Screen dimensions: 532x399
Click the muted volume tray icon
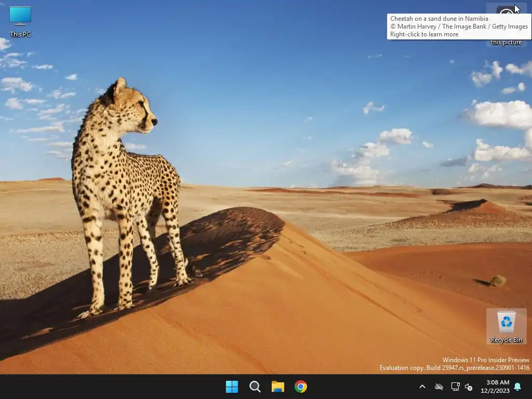coord(469,387)
